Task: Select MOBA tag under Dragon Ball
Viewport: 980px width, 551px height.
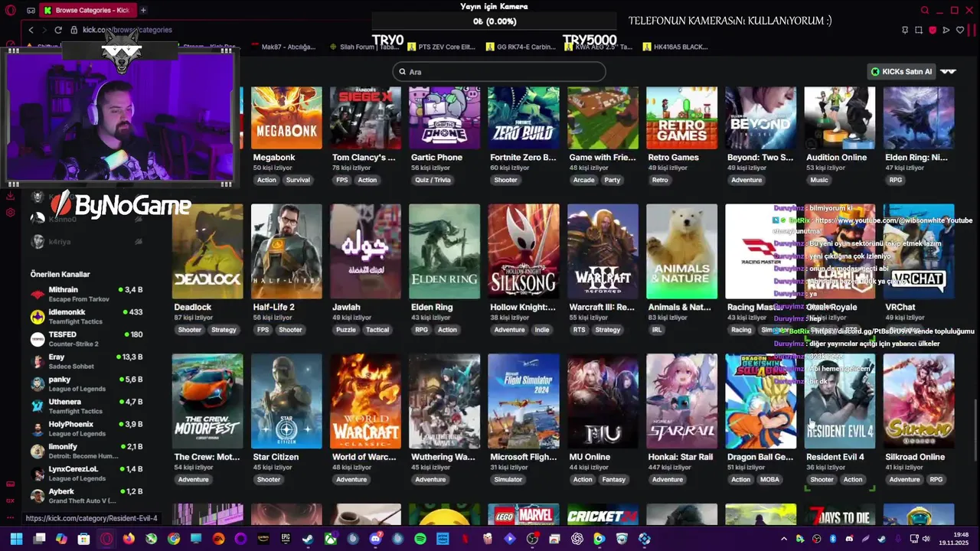Action: point(769,480)
